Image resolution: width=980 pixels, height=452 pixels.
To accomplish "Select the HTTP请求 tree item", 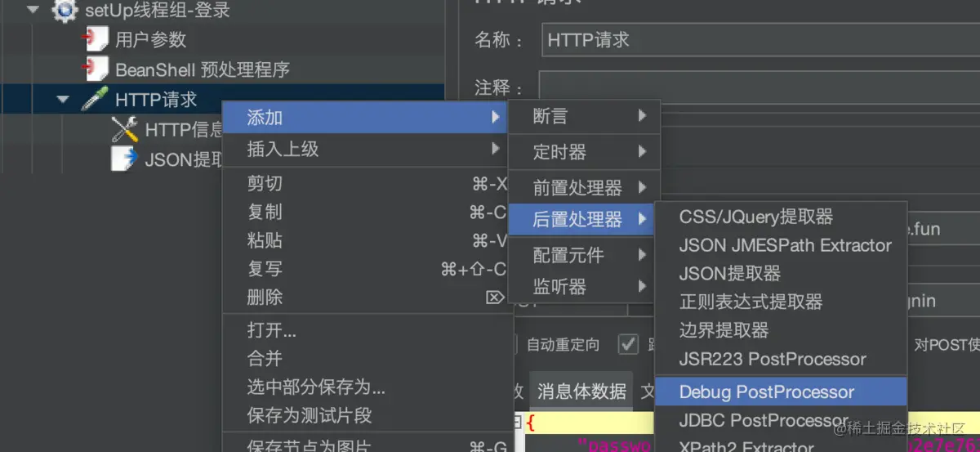I will point(156,100).
